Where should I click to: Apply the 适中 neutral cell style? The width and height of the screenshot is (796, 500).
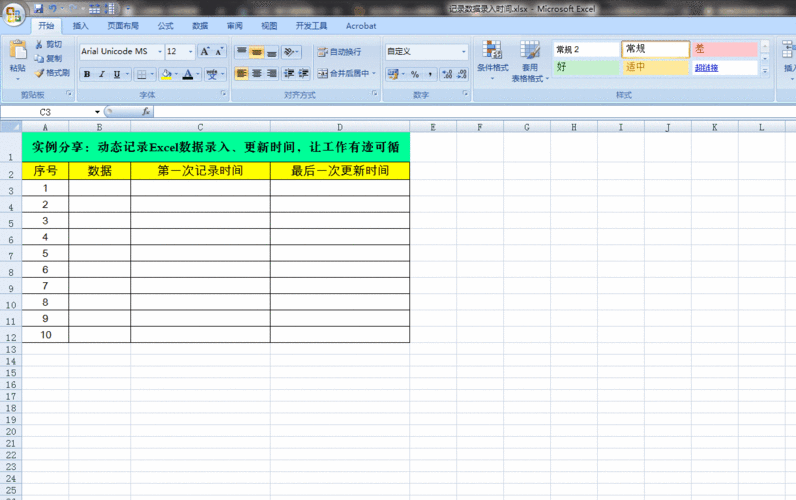(x=655, y=67)
